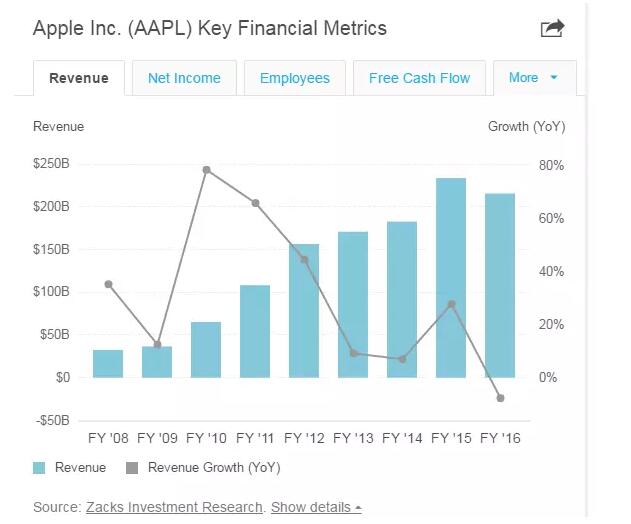Viewport: 631px width, 524px height.
Task: Expand Show details
Action: [x=315, y=507]
